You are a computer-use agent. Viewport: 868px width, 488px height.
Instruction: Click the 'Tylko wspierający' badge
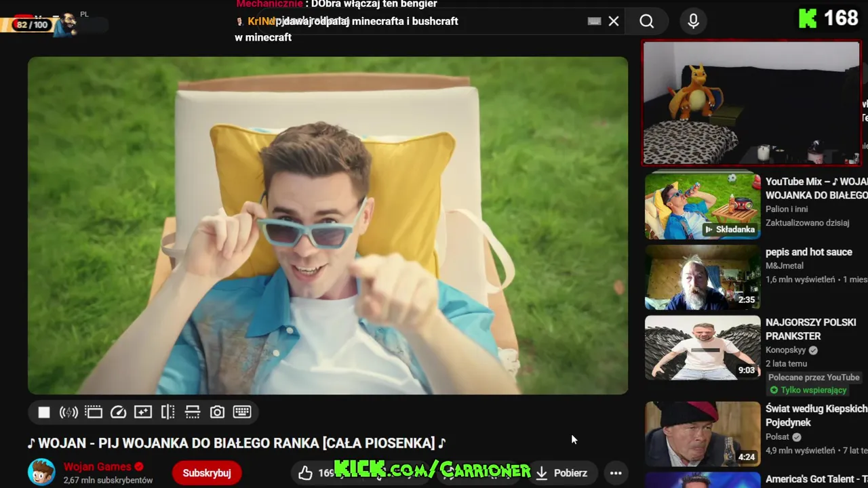[x=808, y=390]
